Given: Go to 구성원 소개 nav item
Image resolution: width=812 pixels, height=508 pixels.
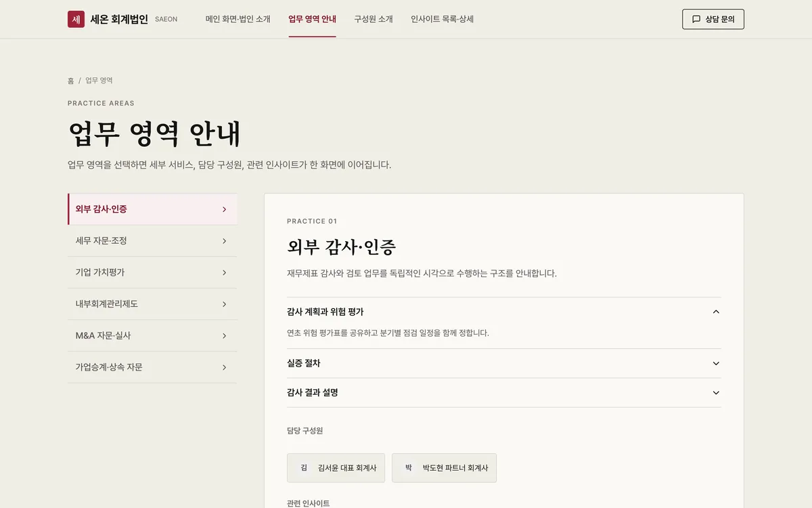Looking at the screenshot, I should 374,19.
